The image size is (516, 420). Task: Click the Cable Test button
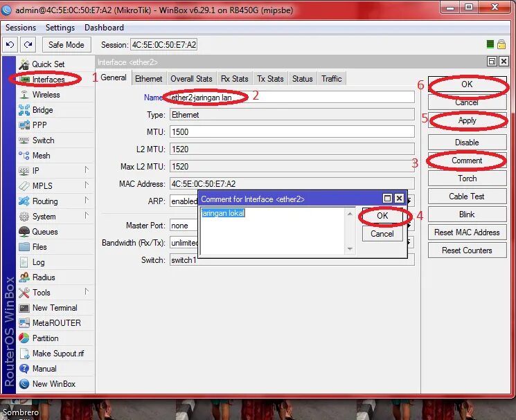click(x=467, y=197)
